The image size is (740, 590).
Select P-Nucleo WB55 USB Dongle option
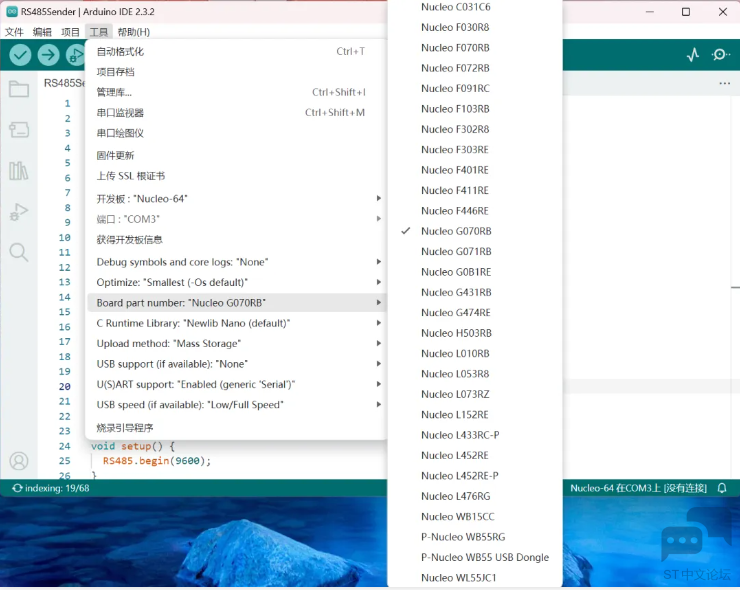[475, 557]
